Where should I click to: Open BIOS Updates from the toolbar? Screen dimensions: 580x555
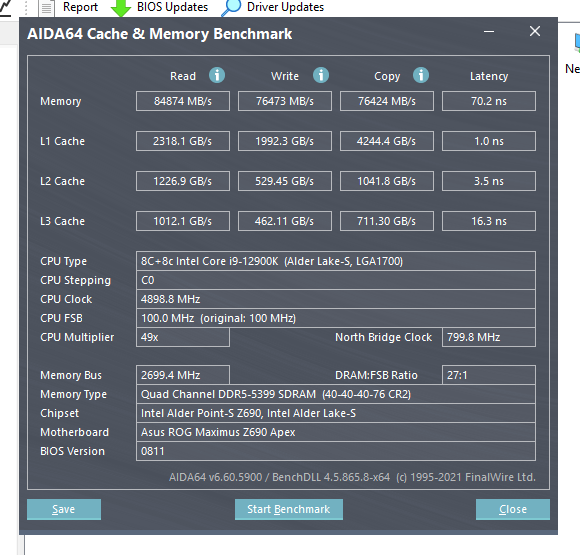coord(172,7)
